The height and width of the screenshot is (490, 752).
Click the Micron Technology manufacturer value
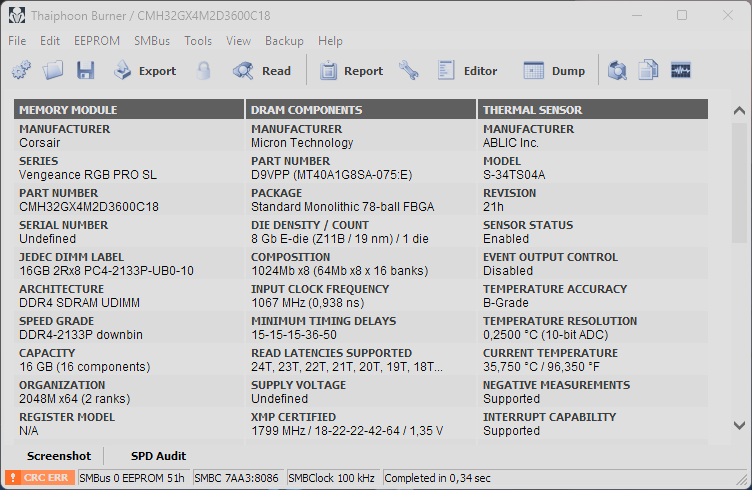tap(302, 143)
